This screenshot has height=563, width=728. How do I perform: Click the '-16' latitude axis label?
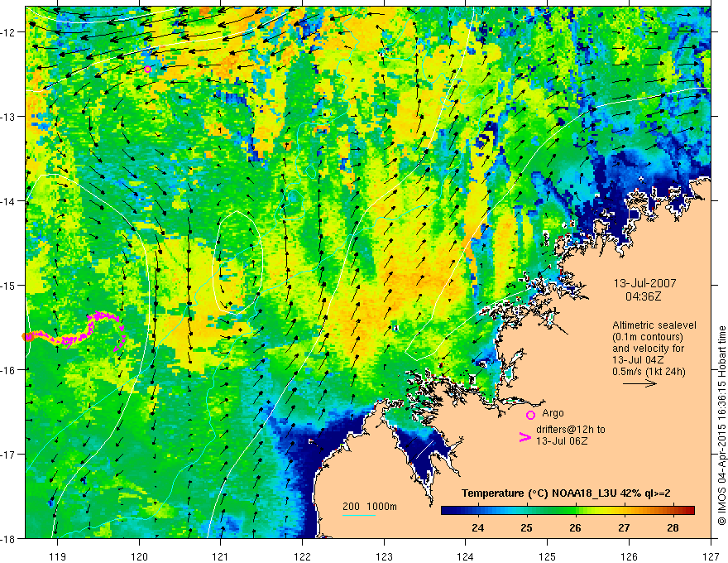[x=8, y=370]
